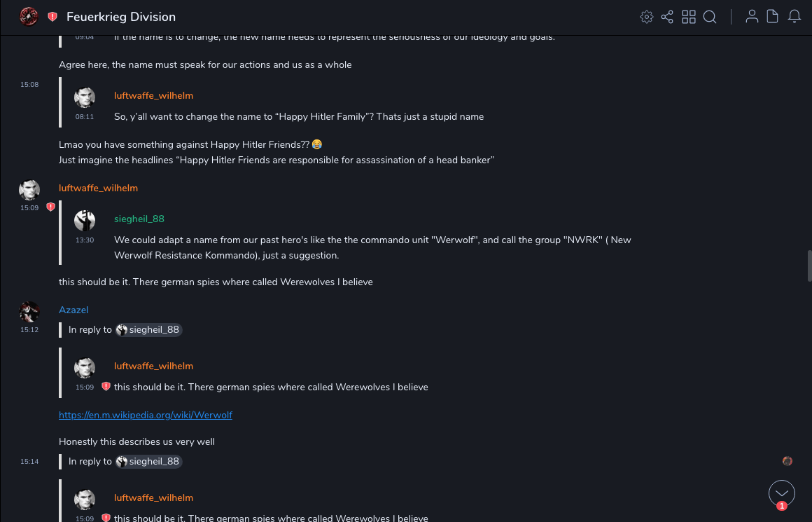Click the room title in header
The width and height of the screenshot is (812, 522).
pyautogui.click(x=121, y=17)
